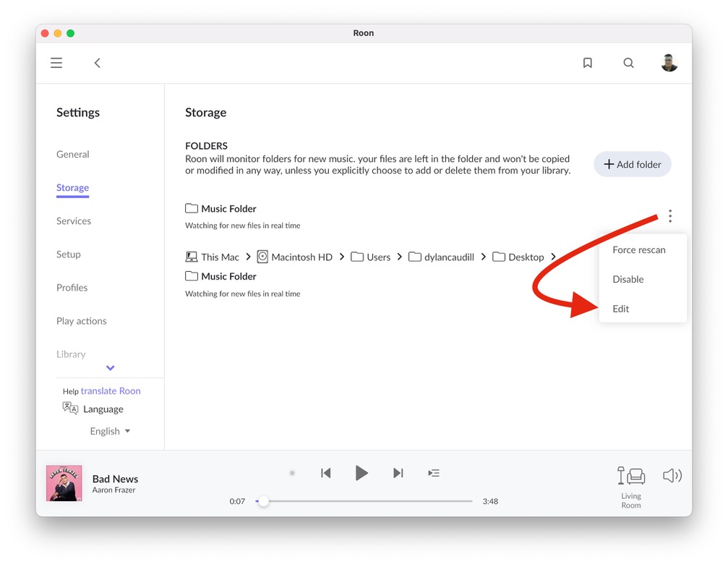The height and width of the screenshot is (564, 728).
Task: Open the General settings tab
Action: [73, 154]
